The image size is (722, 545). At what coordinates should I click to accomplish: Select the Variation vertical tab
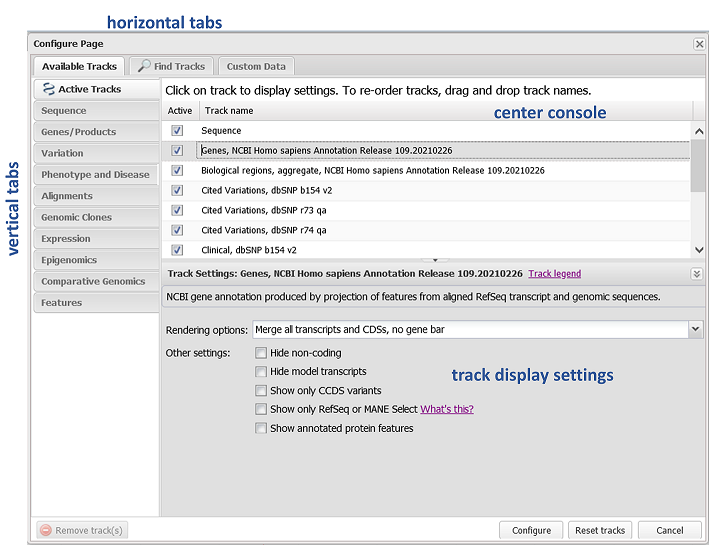tap(96, 153)
